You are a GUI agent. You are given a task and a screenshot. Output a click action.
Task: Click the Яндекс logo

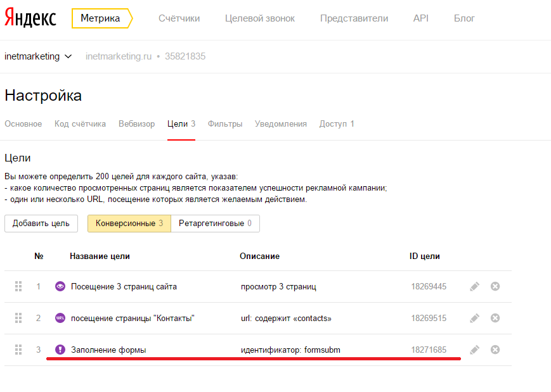pos(30,18)
